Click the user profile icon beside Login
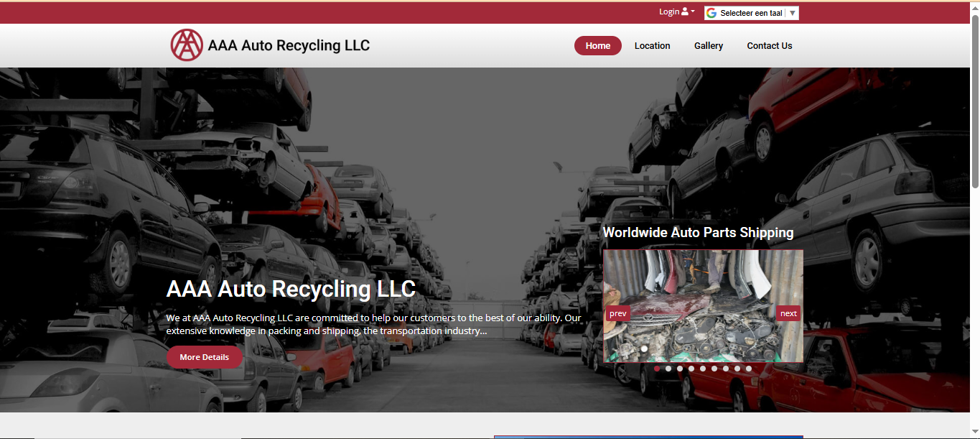Viewport: 980px width, 439px height. click(x=685, y=11)
